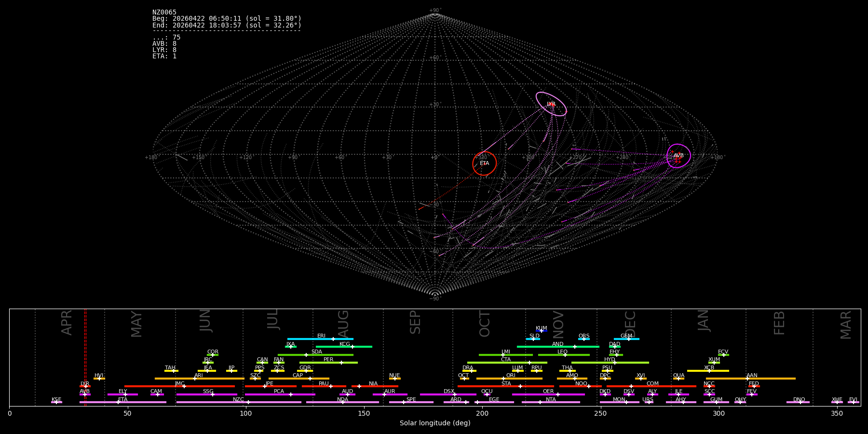Click the 300 tick on solar longitude axis
The height and width of the screenshot is (434, 868).
click(x=719, y=414)
